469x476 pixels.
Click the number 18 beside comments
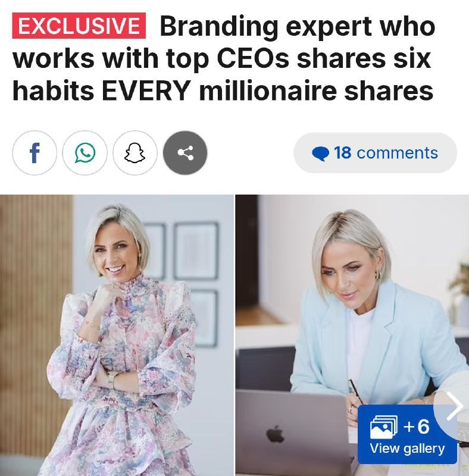(343, 152)
